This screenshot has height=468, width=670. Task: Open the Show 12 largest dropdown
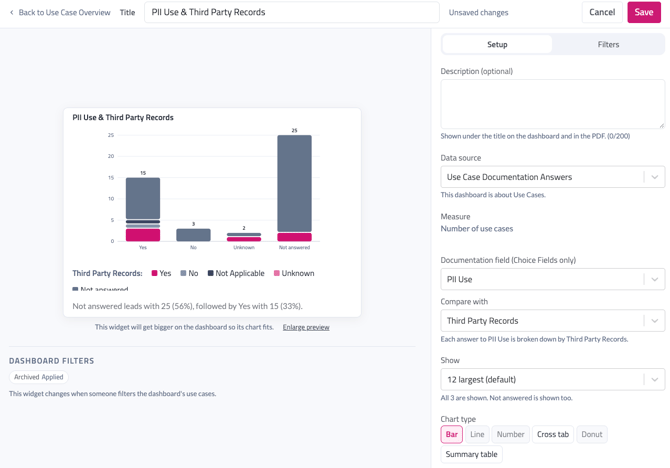[x=552, y=380]
